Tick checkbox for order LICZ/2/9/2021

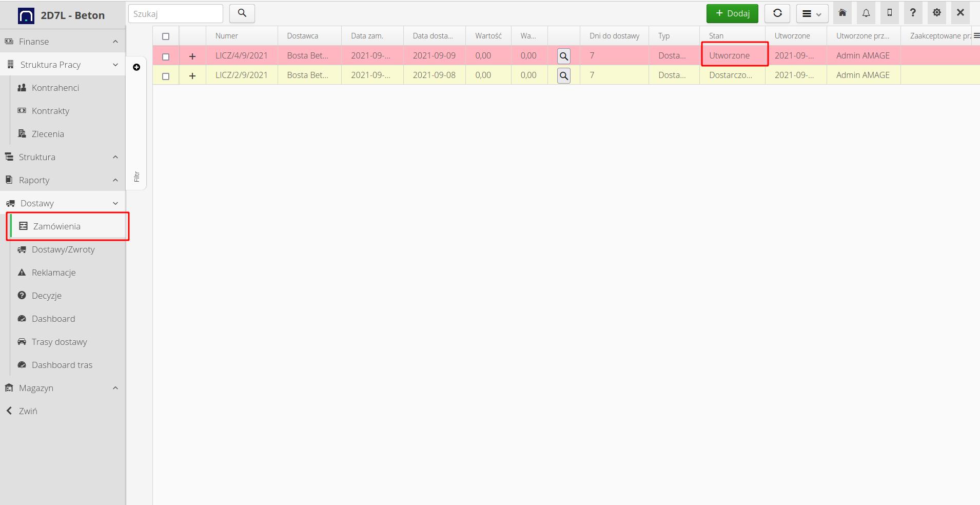coord(166,76)
